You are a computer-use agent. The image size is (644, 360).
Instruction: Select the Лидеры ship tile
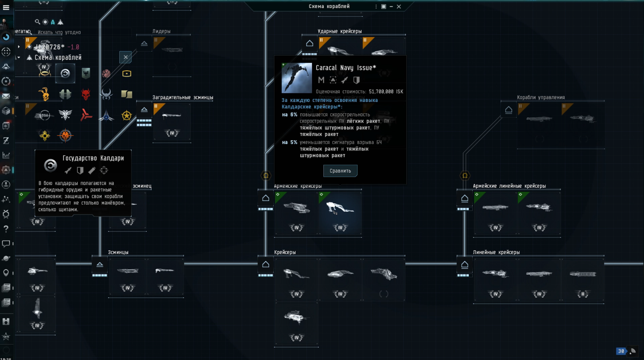[x=172, y=55]
